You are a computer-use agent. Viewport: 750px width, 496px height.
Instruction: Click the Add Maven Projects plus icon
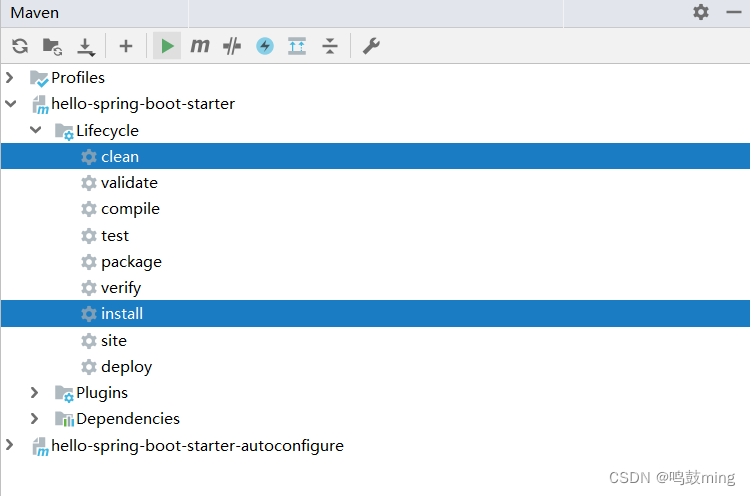pos(126,46)
